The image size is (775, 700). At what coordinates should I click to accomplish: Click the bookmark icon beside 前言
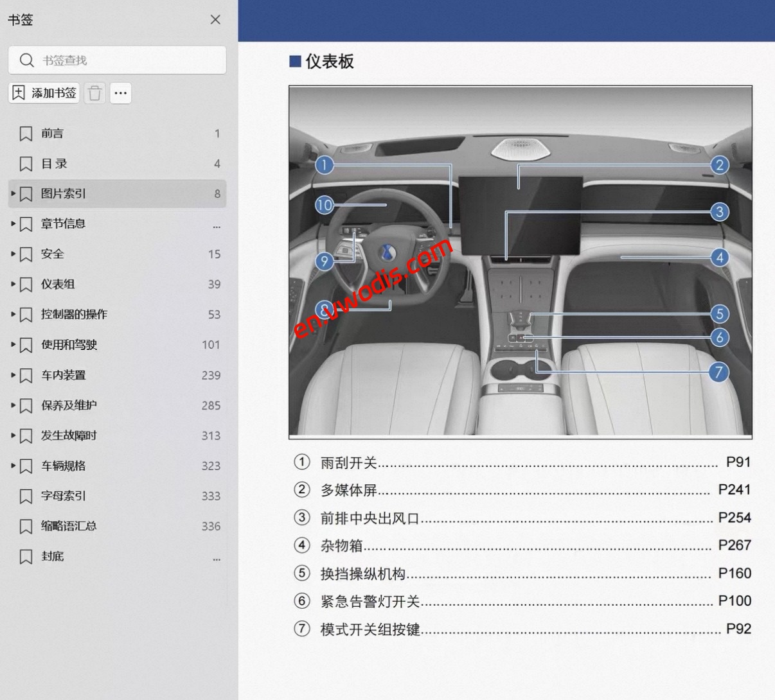[26, 133]
